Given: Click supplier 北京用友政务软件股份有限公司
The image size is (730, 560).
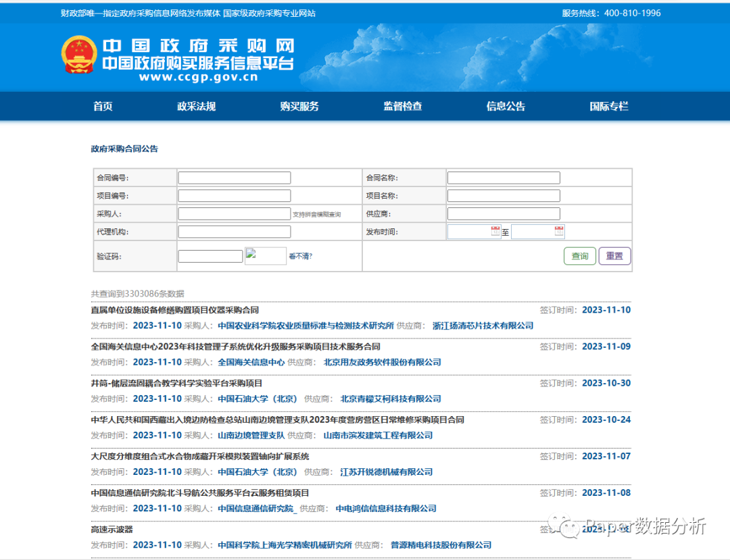Looking at the screenshot, I should click(x=382, y=362).
